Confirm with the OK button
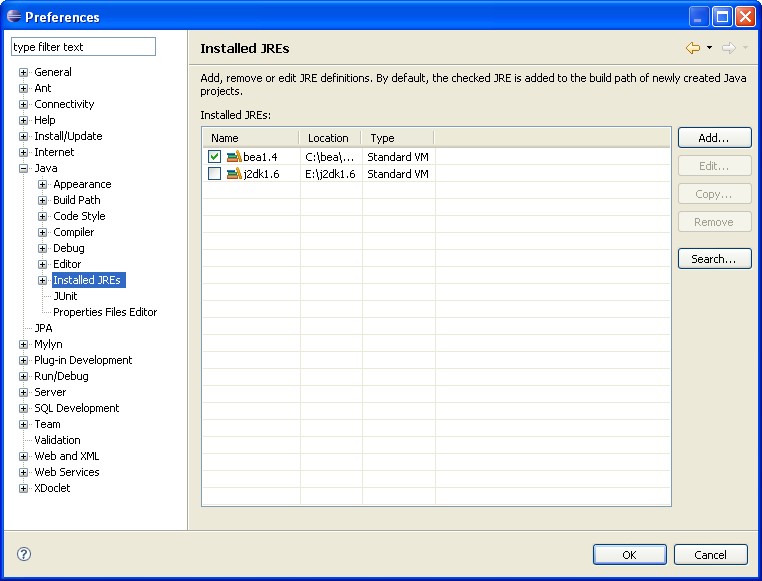 [629, 554]
